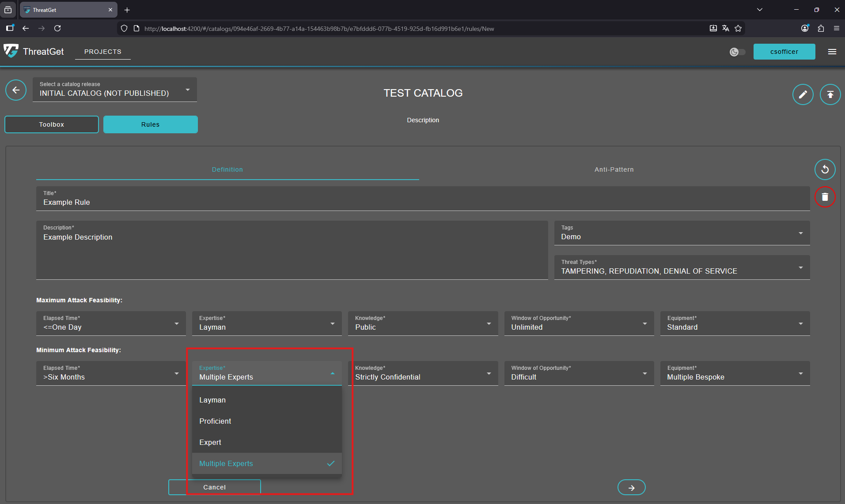Expand the catalog release selector
This screenshot has height=504, width=845.
(114, 90)
